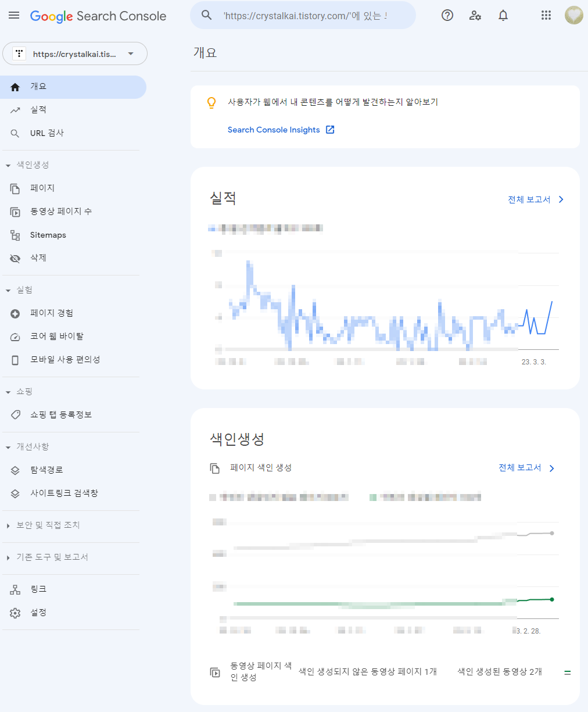
Task: Click the search magnifier icon
Action: 206,15
